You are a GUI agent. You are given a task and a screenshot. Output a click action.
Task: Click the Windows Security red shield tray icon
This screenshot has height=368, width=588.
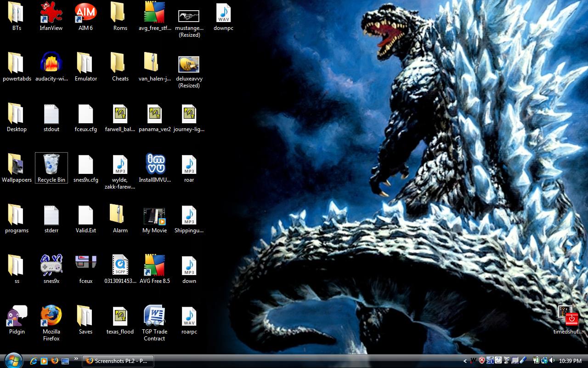click(x=482, y=361)
